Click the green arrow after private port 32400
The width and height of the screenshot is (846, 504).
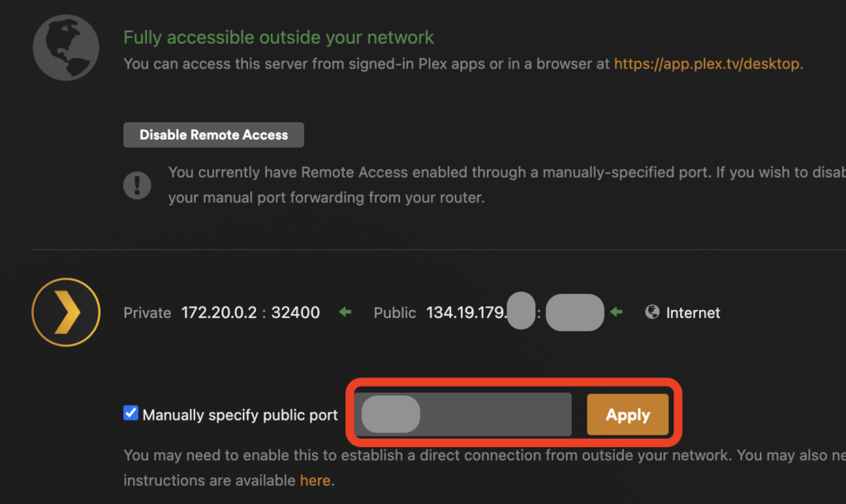click(345, 312)
